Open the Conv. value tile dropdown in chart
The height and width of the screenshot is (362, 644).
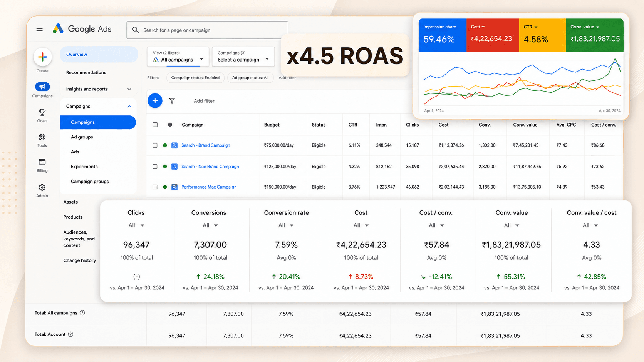(598, 27)
